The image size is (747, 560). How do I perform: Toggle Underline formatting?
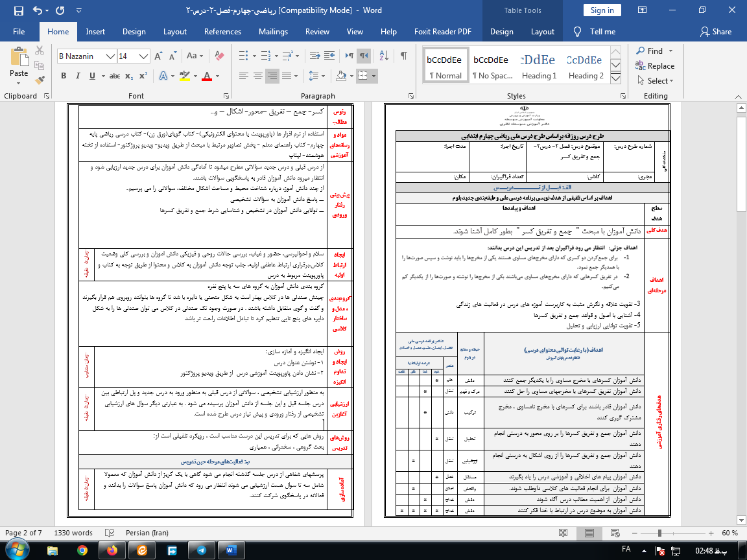coord(92,76)
